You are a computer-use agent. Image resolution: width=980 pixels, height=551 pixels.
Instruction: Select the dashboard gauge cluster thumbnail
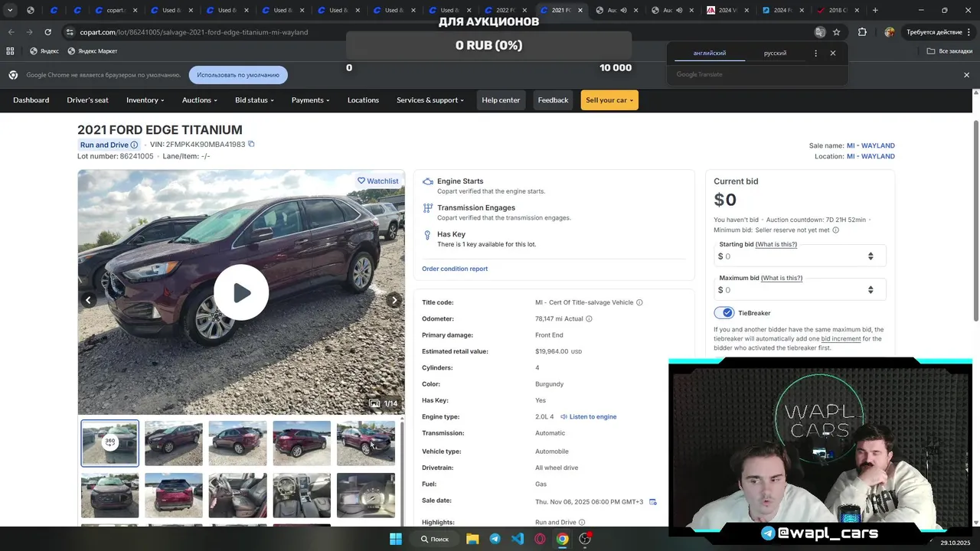click(366, 495)
